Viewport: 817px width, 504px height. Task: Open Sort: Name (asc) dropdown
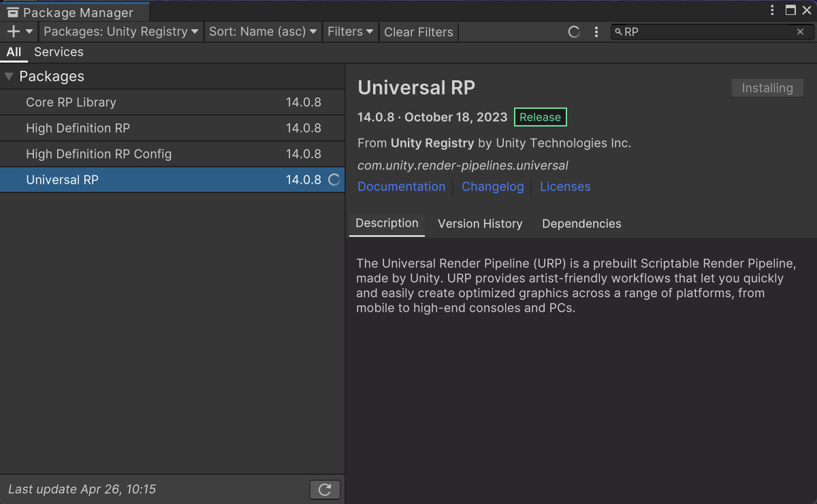tap(263, 31)
